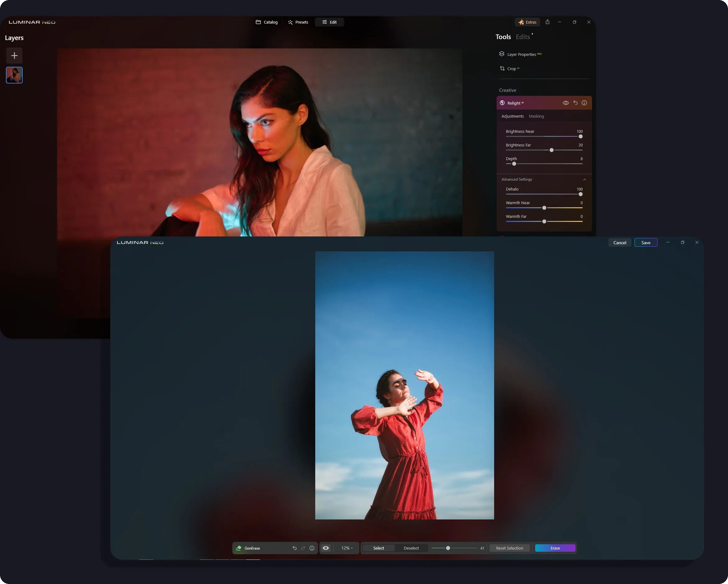
Task: Click the GenErase info icon
Action: coord(312,548)
